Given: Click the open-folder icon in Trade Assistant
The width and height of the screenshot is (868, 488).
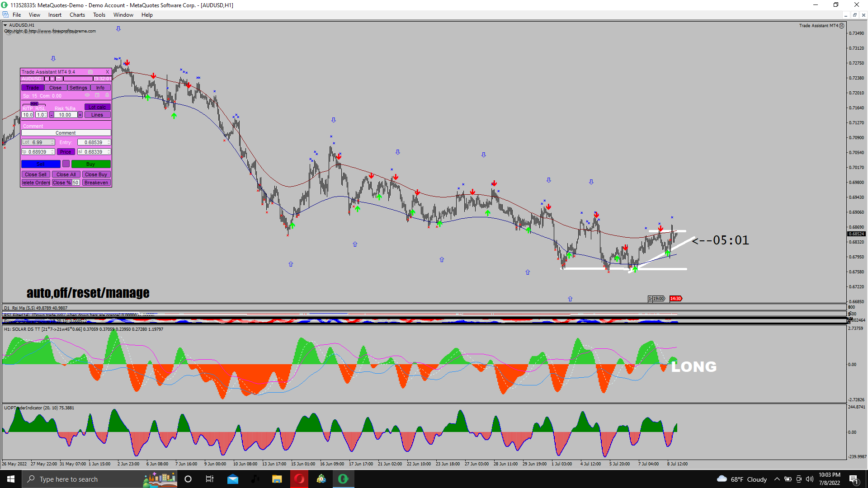Looking at the screenshot, I should tap(59, 79).
